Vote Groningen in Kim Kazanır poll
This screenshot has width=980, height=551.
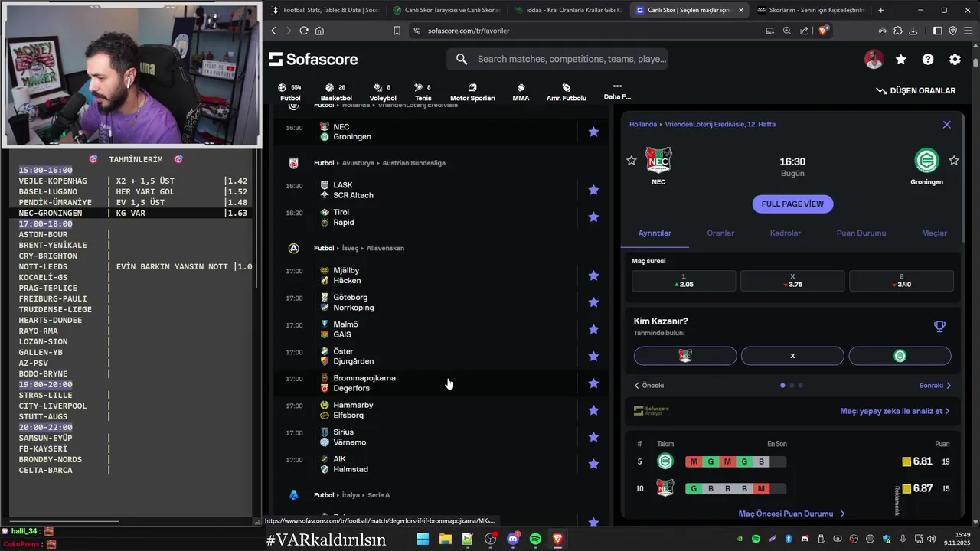click(x=900, y=356)
